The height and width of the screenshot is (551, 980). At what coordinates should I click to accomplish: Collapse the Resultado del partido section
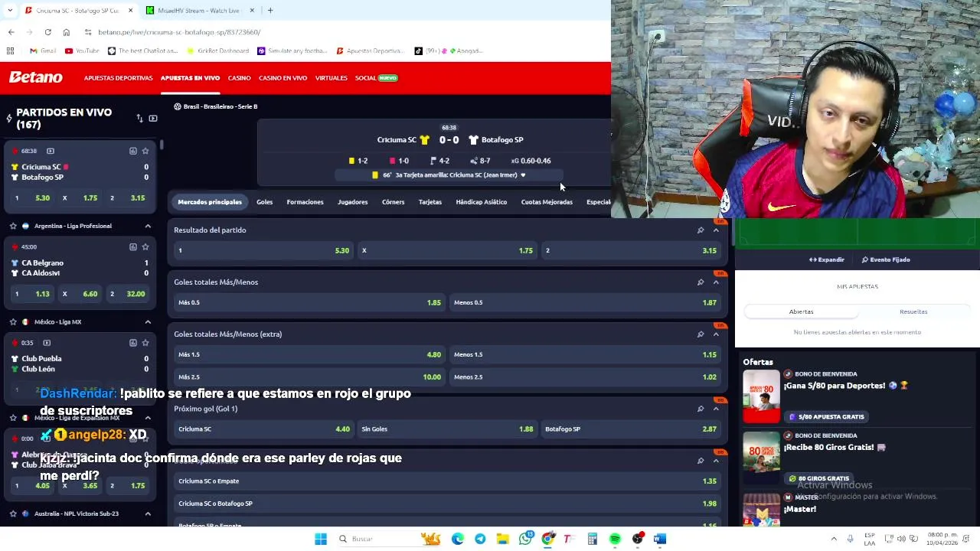tap(716, 230)
